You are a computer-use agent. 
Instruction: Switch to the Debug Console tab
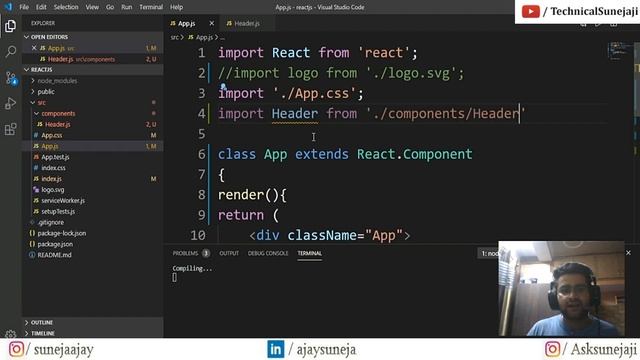click(268, 253)
